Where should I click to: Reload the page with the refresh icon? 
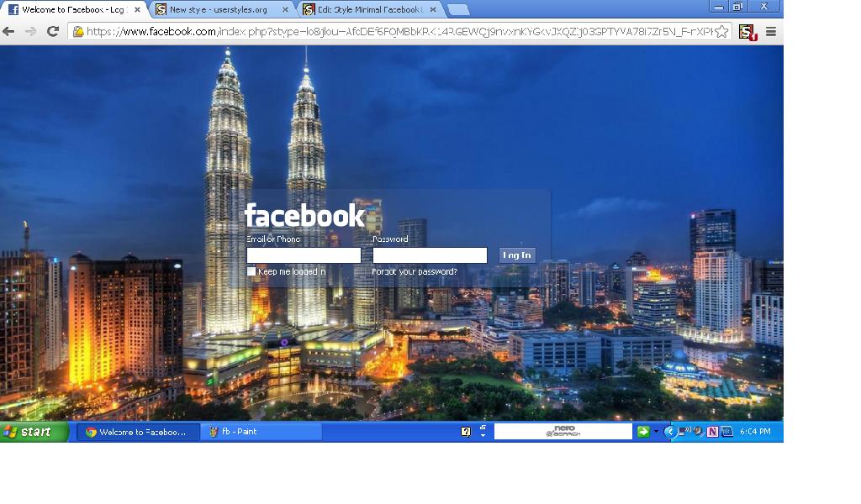coord(53,32)
